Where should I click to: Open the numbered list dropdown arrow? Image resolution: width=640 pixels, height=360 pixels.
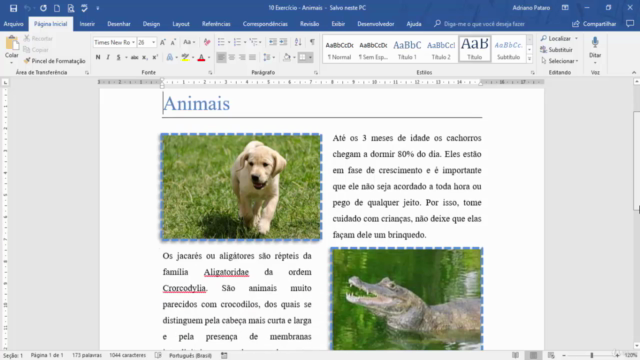coord(245,42)
